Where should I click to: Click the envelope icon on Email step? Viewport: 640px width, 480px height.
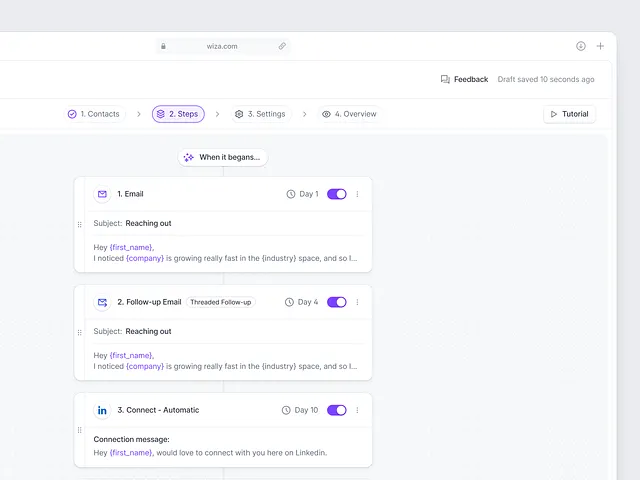(x=102, y=194)
